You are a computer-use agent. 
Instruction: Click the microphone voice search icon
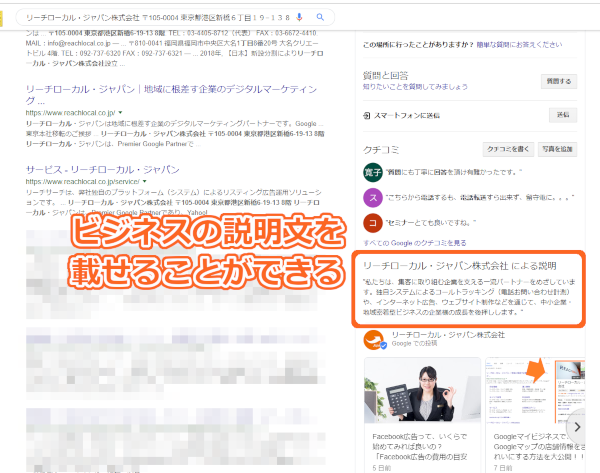[299, 17]
